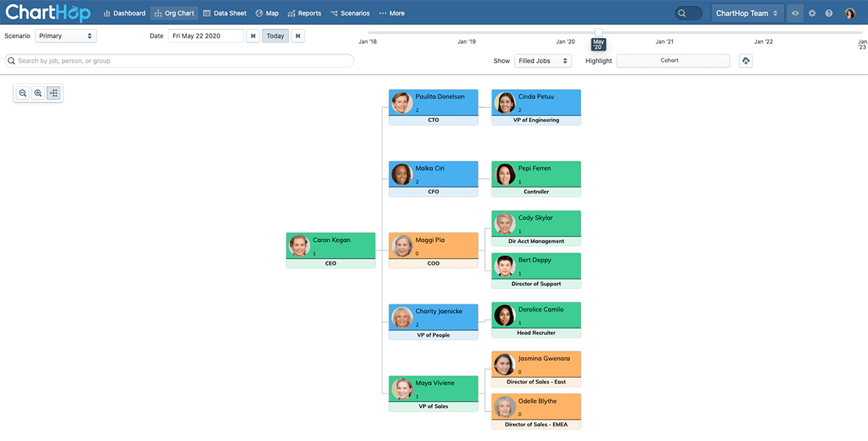The height and width of the screenshot is (441, 868).
Task: Click the Cohort highlight button
Action: (672, 61)
